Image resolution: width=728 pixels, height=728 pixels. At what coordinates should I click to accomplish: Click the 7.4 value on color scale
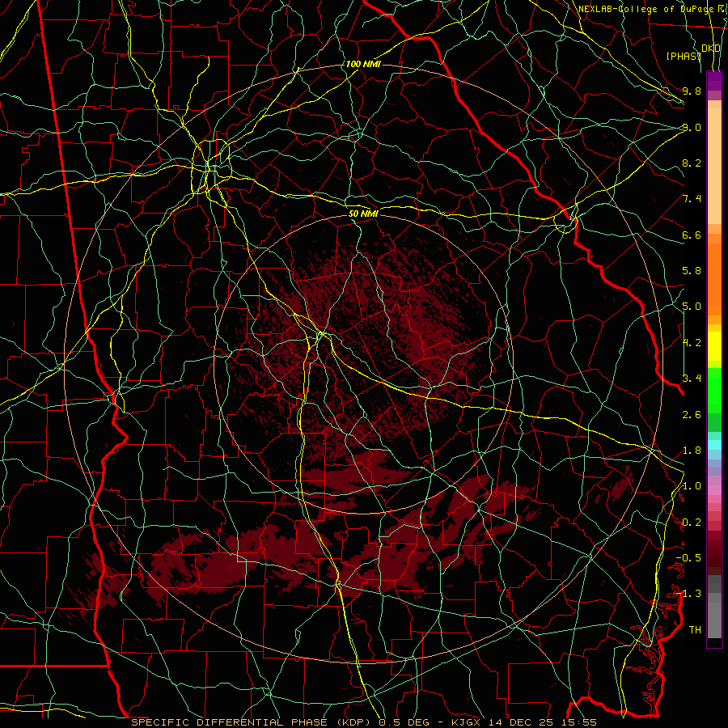(x=692, y=199)
